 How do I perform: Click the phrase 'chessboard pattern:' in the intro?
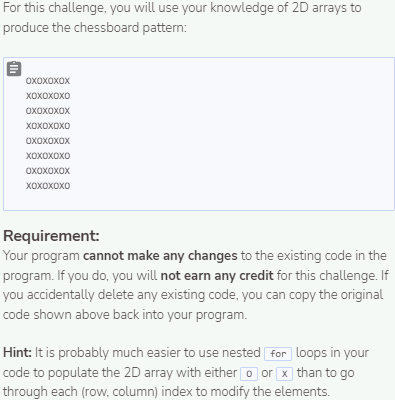coord(130,28)
